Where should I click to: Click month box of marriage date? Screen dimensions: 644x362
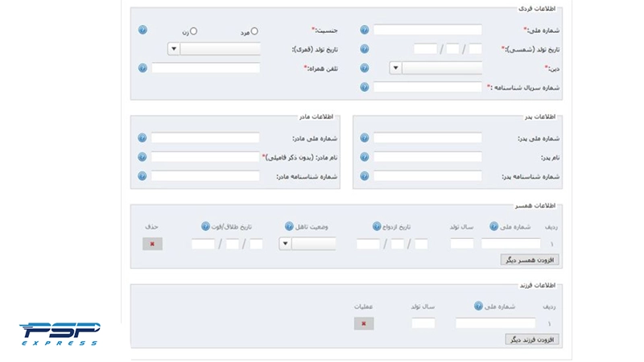pos(397,244)
